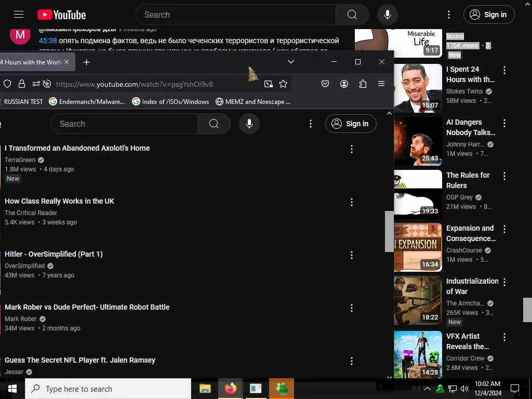532x399 pixels.
Task: Open the Endermanch/Malware bookmark
Action: tap(87, 101)
